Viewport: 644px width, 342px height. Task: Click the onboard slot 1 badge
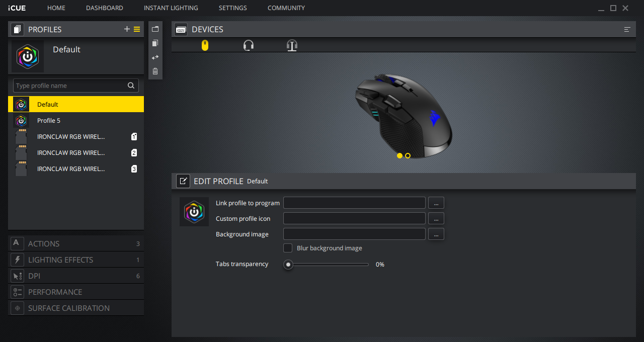point(134,136)
